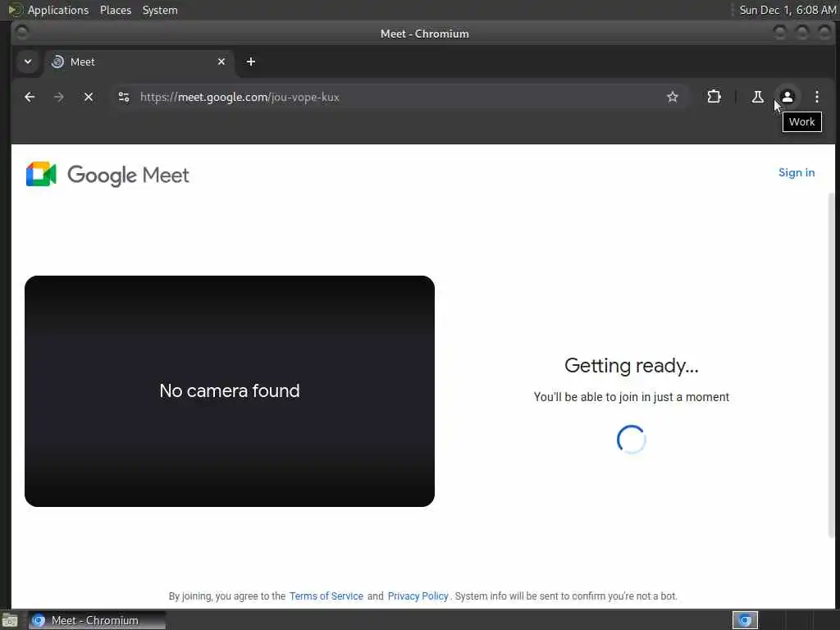Image resolution: width=840 pixels, height=630 pixels.
Task: Click the show desktop icon in the bottom panel
Action: point(10,621)
